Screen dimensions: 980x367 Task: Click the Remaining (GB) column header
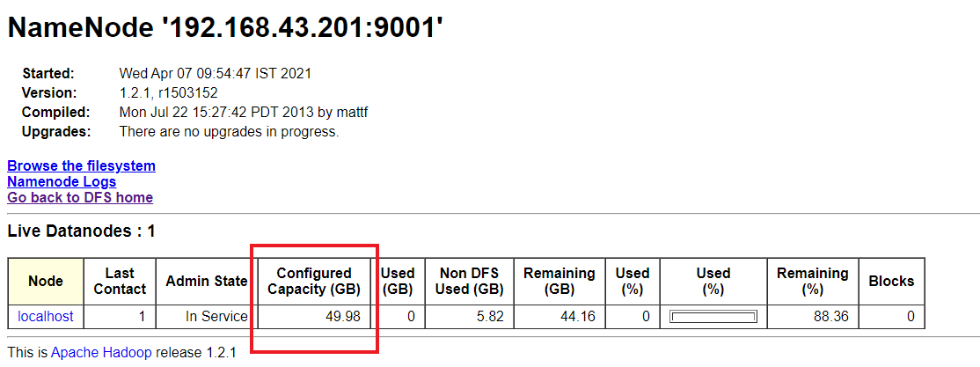[559, 281]
